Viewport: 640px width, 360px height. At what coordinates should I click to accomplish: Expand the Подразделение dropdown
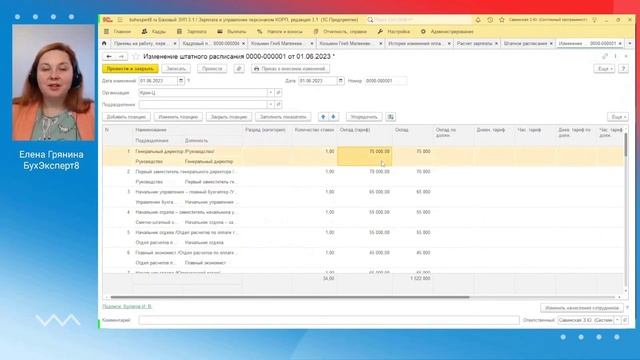pyautogui.click(x=270, y=104)
